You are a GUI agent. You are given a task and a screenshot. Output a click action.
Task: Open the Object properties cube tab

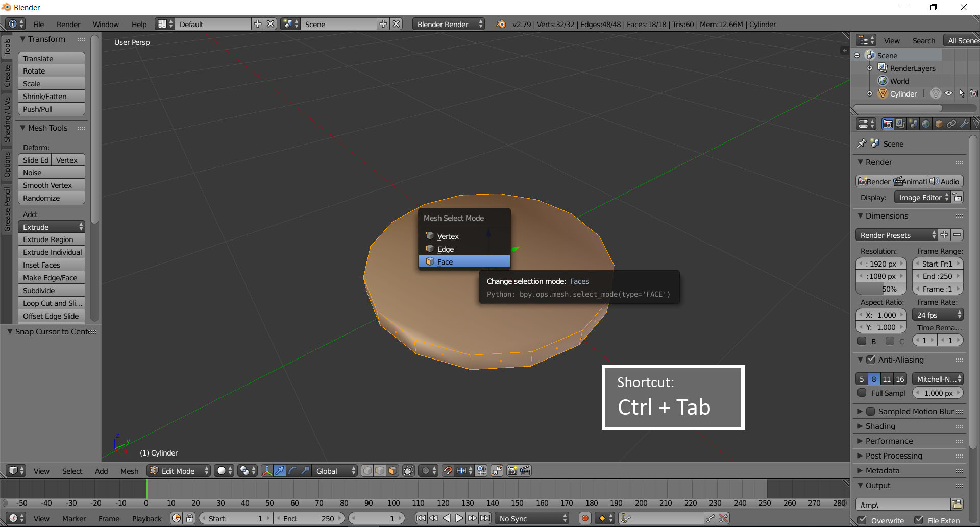point(939,124)
